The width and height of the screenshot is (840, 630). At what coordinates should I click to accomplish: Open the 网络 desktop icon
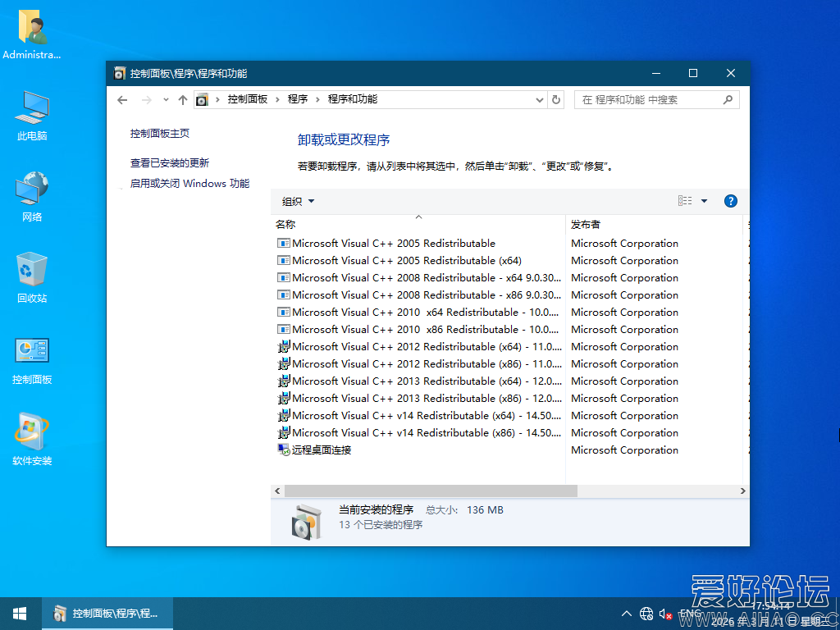click(x=32, y=197)
